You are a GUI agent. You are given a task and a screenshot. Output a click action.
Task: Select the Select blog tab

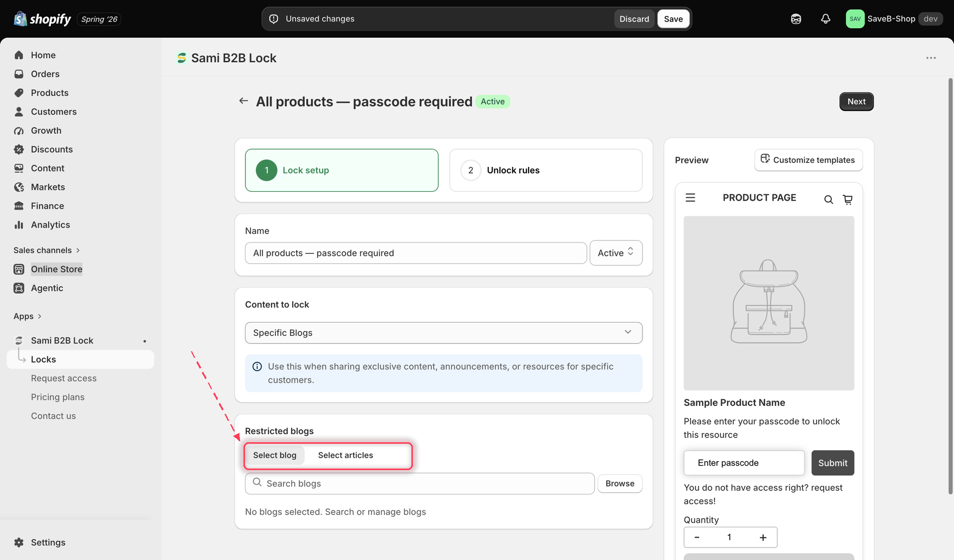tap(275, 456)
